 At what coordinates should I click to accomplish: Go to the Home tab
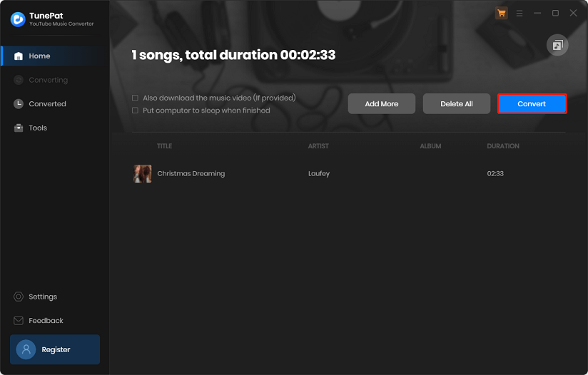point(55,56)
